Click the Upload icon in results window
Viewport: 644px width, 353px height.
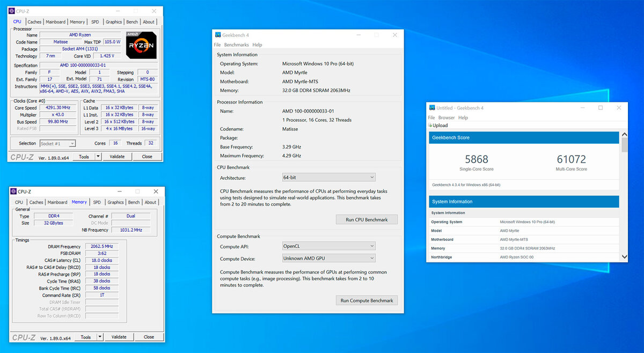tap(430, 126)
